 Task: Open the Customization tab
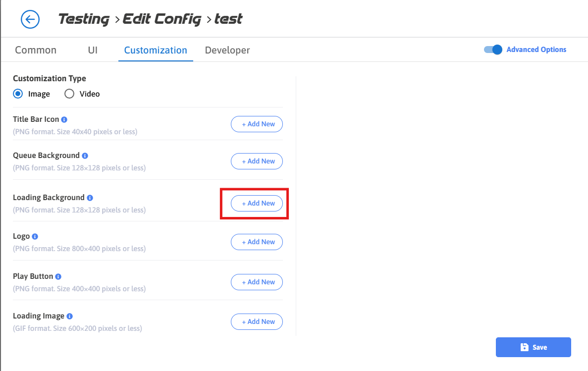tap(156, 50)
